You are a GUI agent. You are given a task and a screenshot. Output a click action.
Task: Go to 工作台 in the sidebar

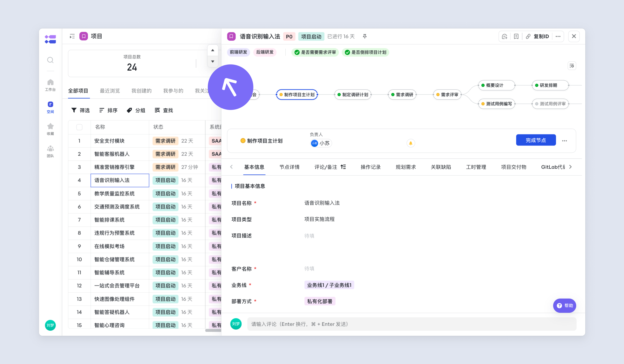click(50, 85)
